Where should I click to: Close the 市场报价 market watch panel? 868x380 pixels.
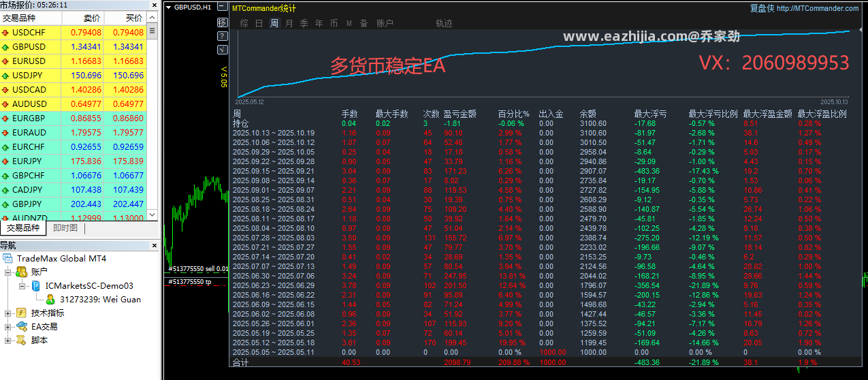[x=155, y=5]
